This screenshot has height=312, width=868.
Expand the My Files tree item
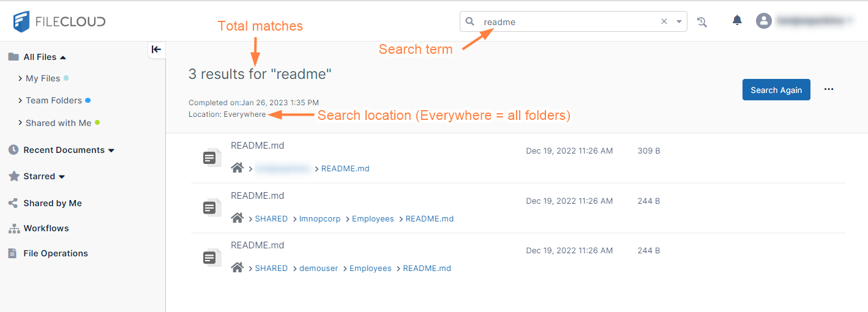click(x=21, y=78)
